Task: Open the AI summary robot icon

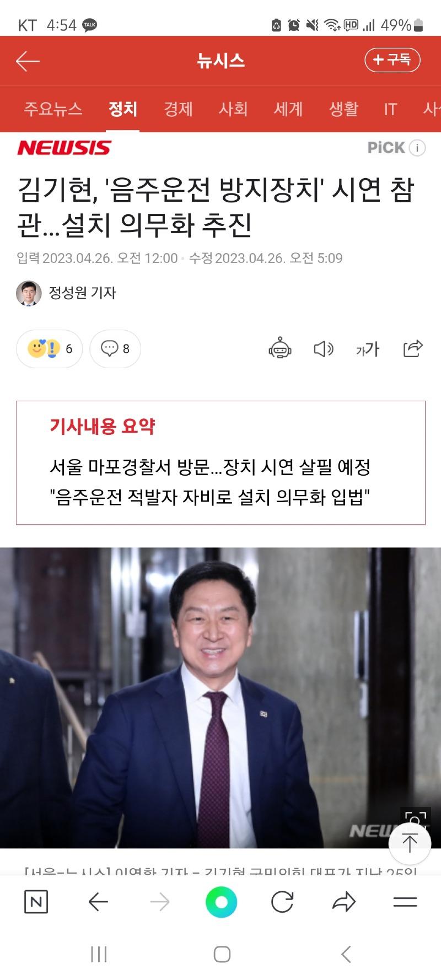Action: 280,348
